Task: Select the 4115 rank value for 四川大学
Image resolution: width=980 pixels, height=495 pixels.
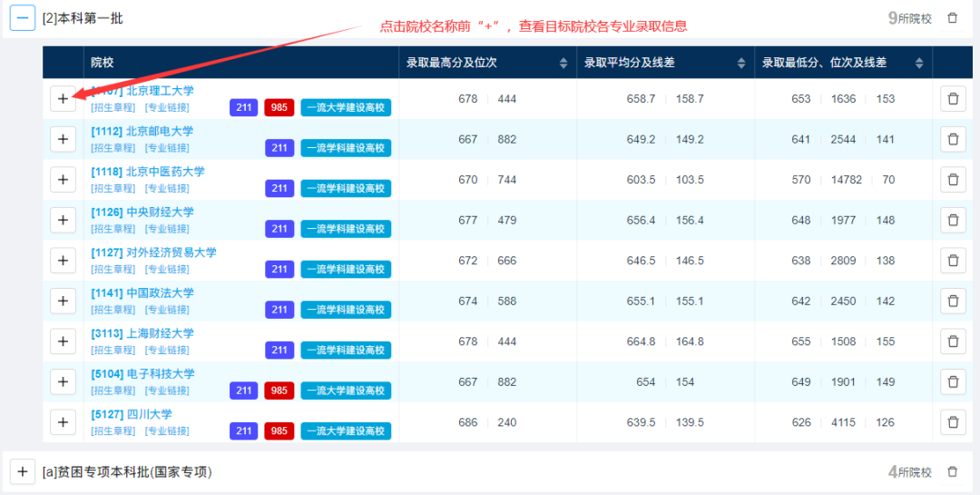Action: pyautogui.click(x=843, y=421)
